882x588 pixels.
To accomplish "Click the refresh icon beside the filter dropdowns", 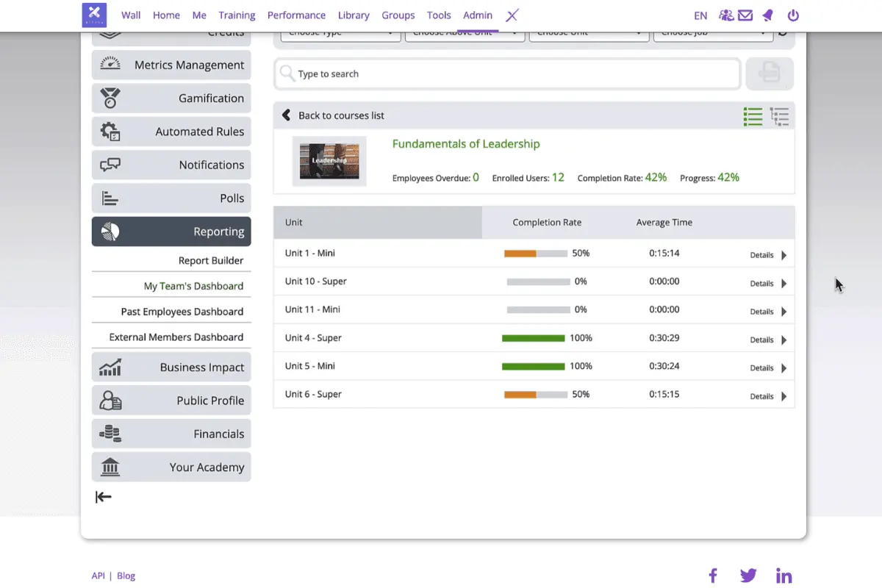I will pos(782,32).
